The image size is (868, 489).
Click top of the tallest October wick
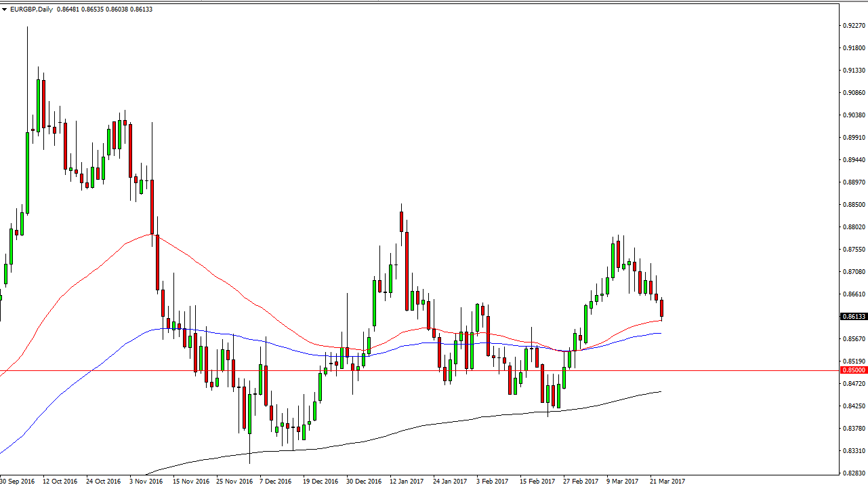point(28,28)
